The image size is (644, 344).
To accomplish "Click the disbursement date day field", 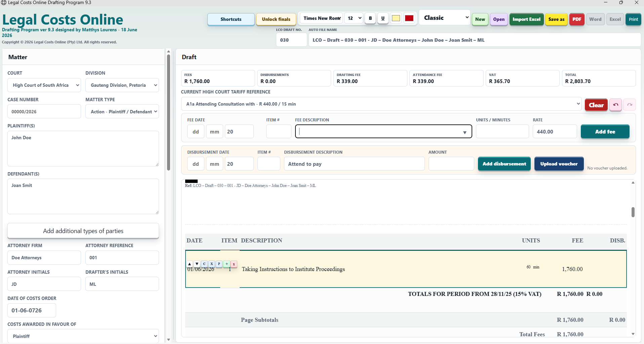I will [196, 164].
